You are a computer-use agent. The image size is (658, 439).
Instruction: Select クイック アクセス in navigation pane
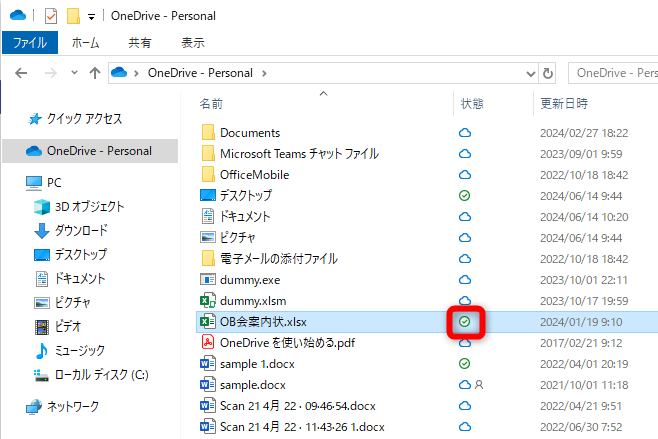pyautogui.click(x=84, y=119)
